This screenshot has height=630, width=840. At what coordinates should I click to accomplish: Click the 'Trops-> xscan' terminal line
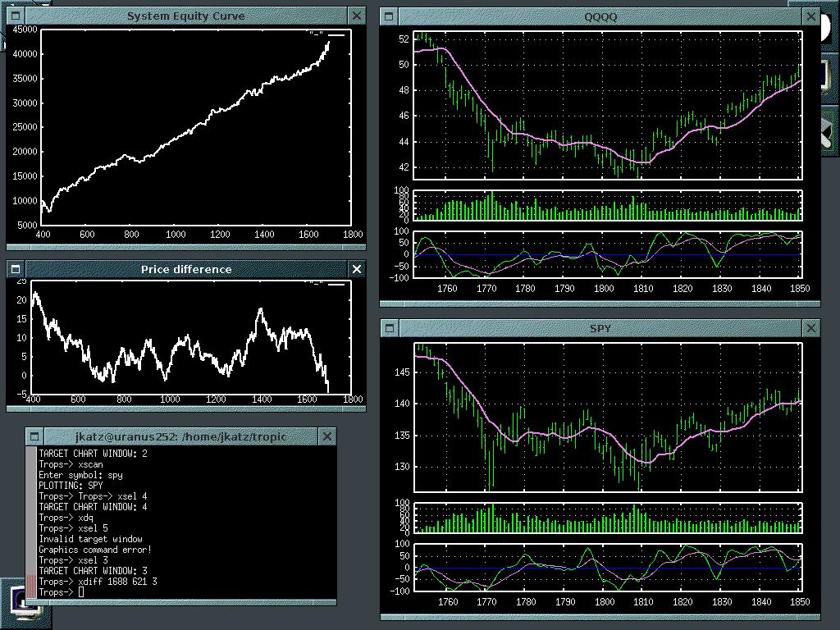click(71, 464)
